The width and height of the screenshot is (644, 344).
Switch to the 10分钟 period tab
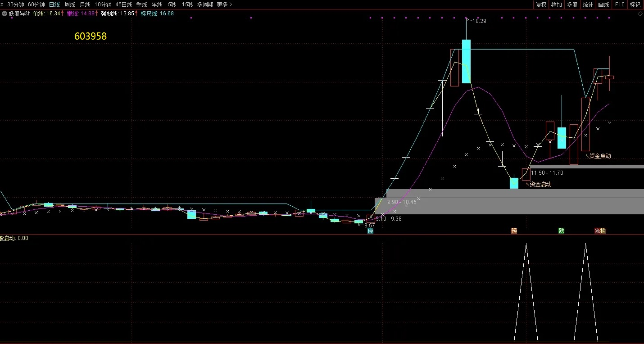point(103,5)
